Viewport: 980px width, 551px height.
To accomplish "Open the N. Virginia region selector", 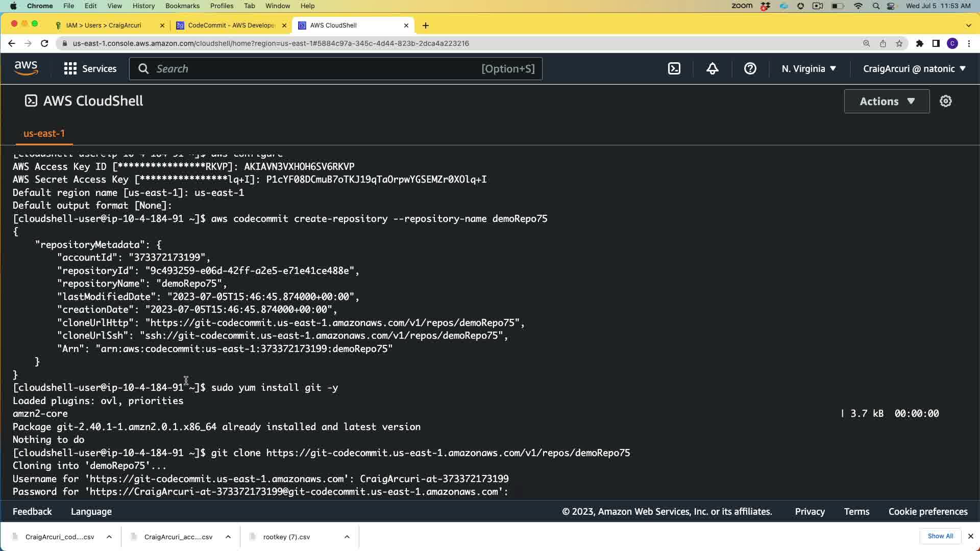I will point(808,68).
